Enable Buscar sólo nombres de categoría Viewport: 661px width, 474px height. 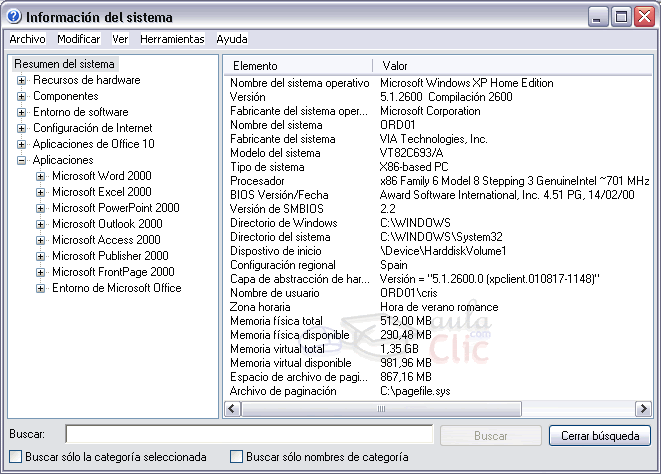(236, 457)
